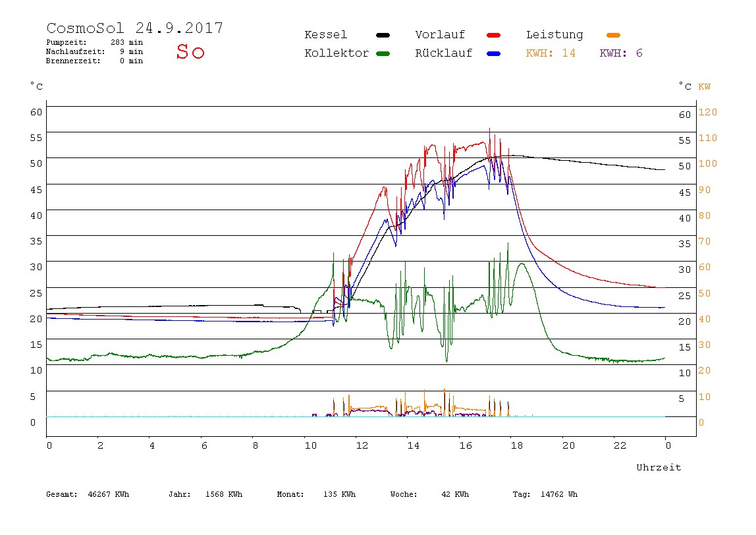
Task: Select the "90" tick on the KW scale
Action: point(705,190)
